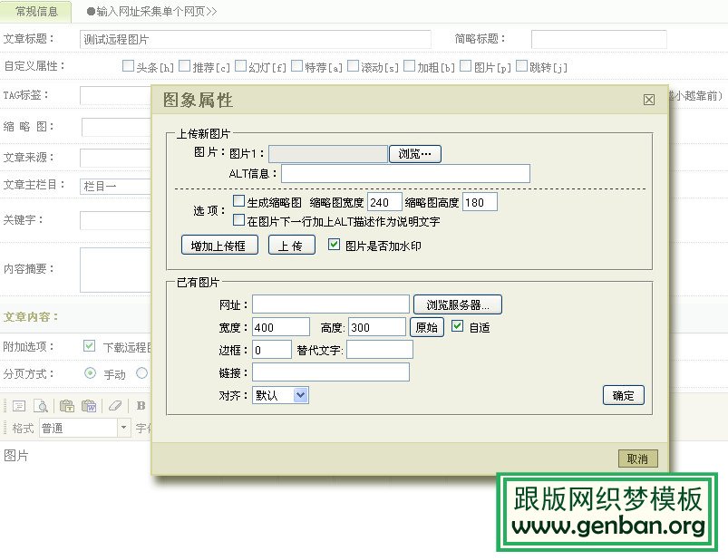Viewport: 728px width, 560px height.
Task: Click the 浏览服务器... button
Action: tap(458, 304)
